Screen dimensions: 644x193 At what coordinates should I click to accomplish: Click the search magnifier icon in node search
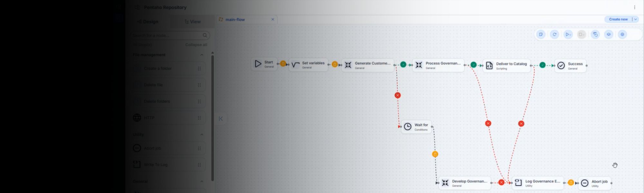click(x=205, y=35)
